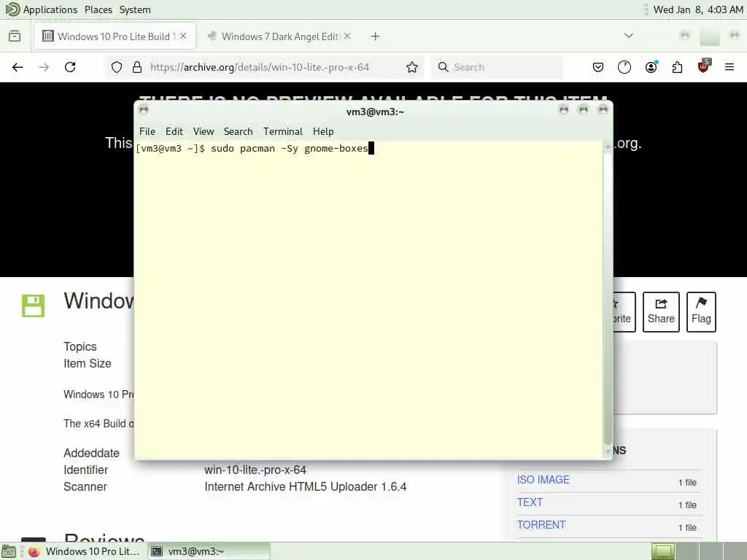747x560 pixels.
Task: Click the clock Wed Jan 8, 4:03 AM
Action: [x=698, y=9]
